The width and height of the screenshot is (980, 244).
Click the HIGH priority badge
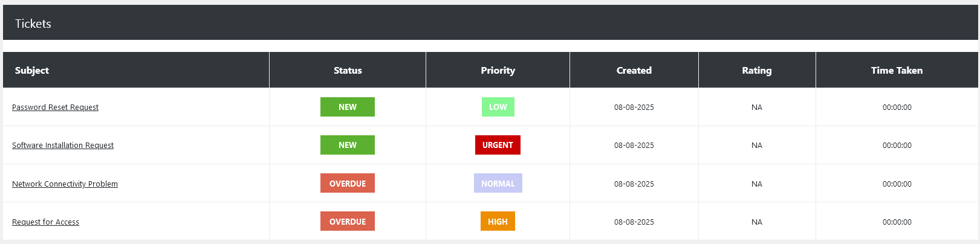pos(498,222)
